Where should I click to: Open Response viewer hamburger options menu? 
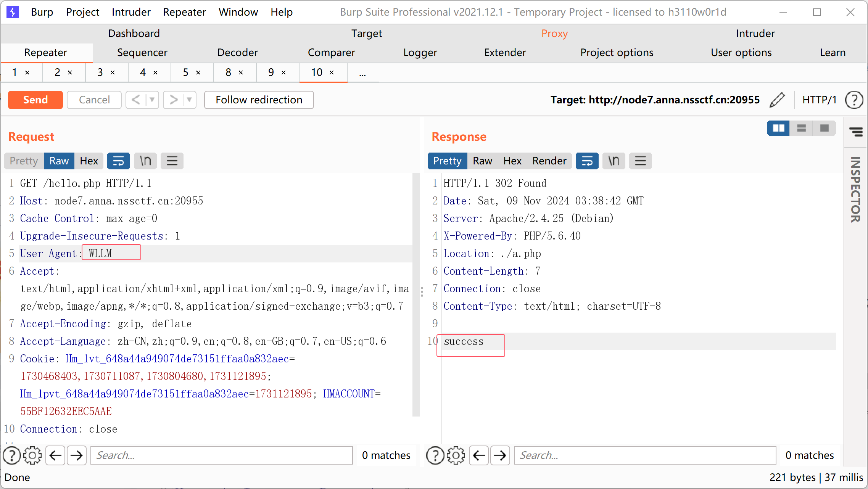click(x=641, y=161)
